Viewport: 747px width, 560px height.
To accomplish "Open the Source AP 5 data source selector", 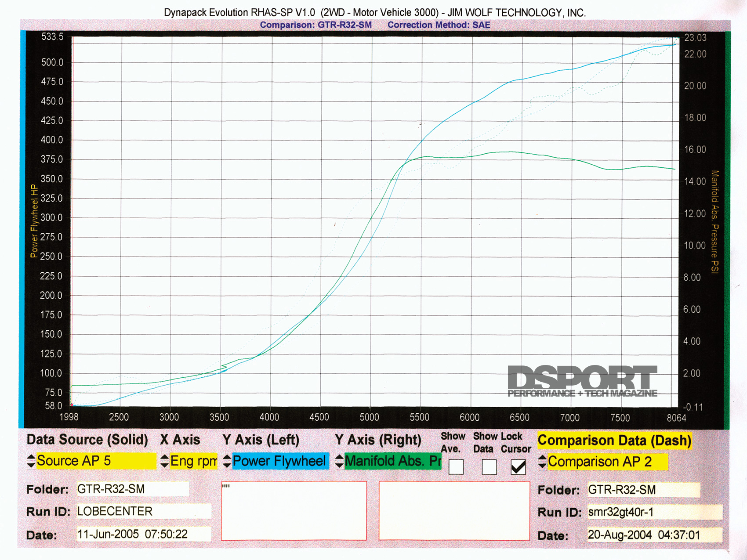I will pos(96,461).
